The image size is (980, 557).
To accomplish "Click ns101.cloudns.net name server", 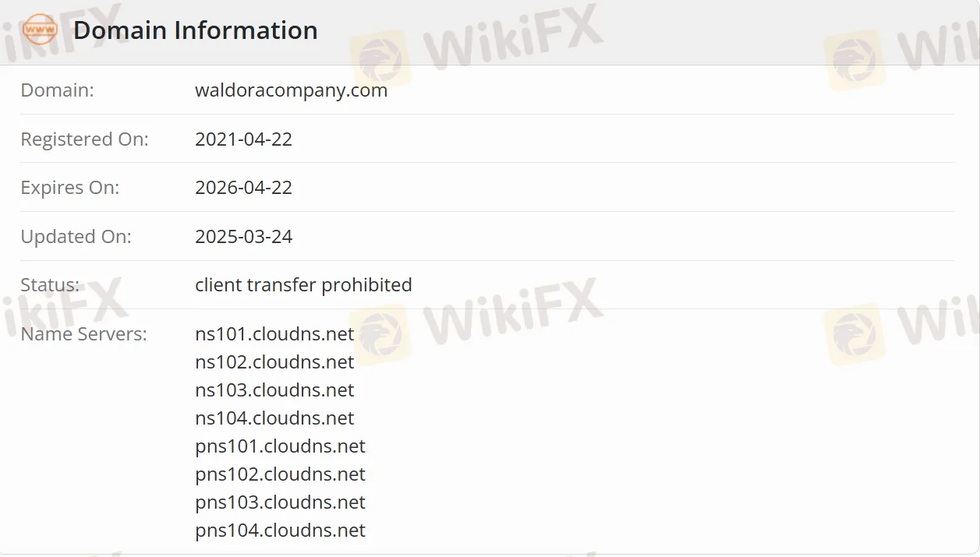I will click(274, 334).
